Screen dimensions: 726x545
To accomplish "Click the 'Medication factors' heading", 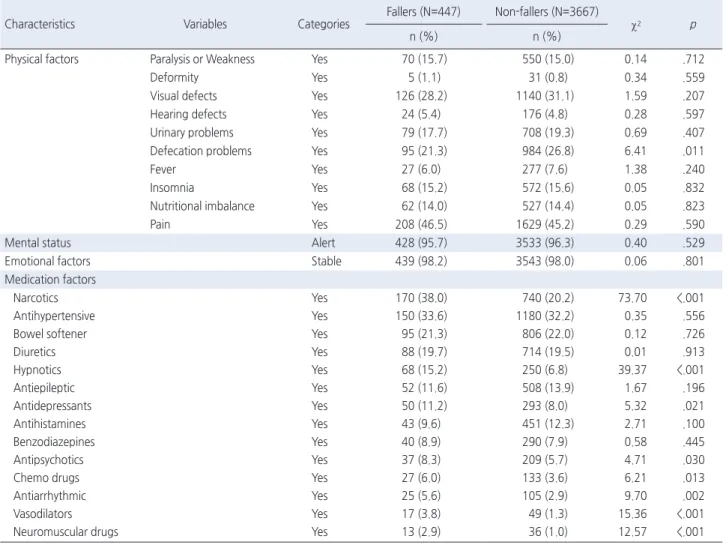I will click(x=50, y=280).
